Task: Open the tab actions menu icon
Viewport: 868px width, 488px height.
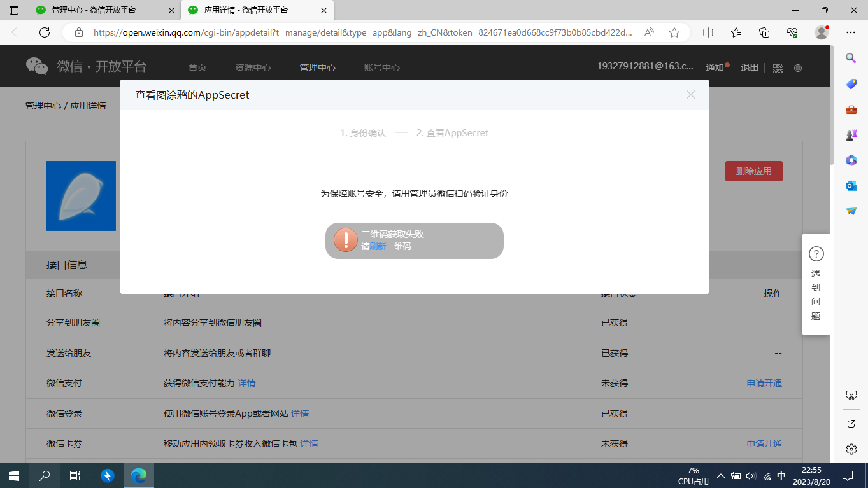Action: coord(14,10)
